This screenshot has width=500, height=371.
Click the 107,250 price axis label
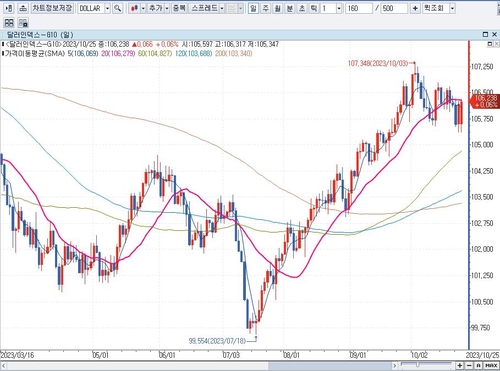point(482,67)
